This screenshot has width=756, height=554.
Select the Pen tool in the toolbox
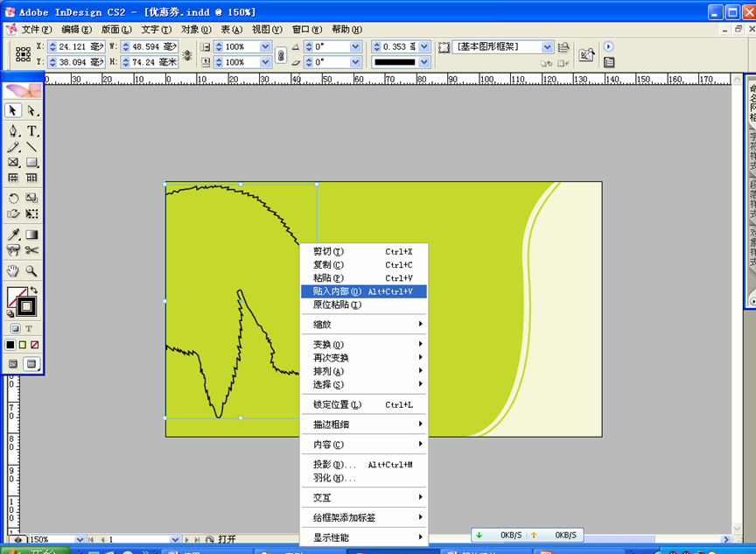tap(13, 131)
